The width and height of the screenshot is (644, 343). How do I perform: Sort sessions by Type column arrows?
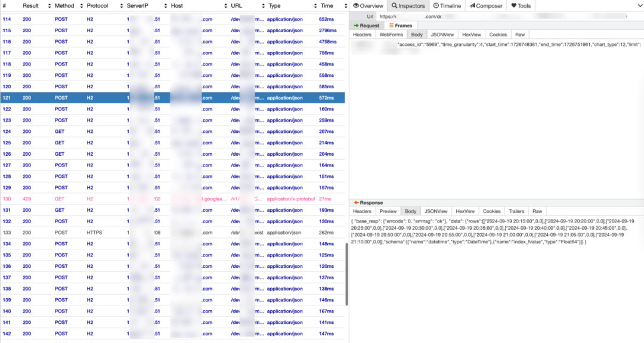coord(315,6)
